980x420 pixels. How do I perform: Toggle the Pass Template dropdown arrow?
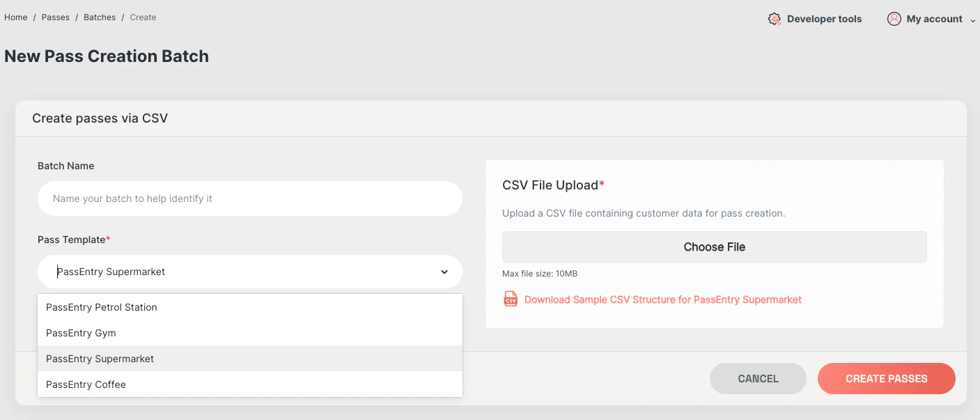[444, 272]
